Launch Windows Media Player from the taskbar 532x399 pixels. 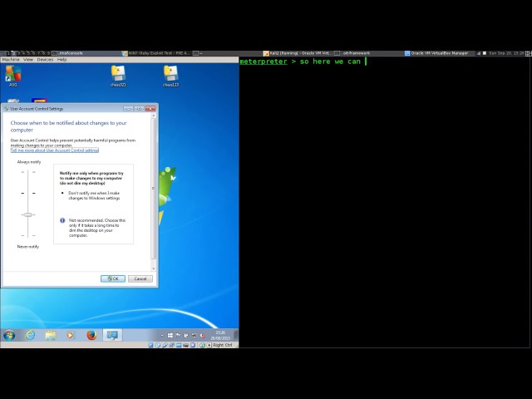[70, 336]
